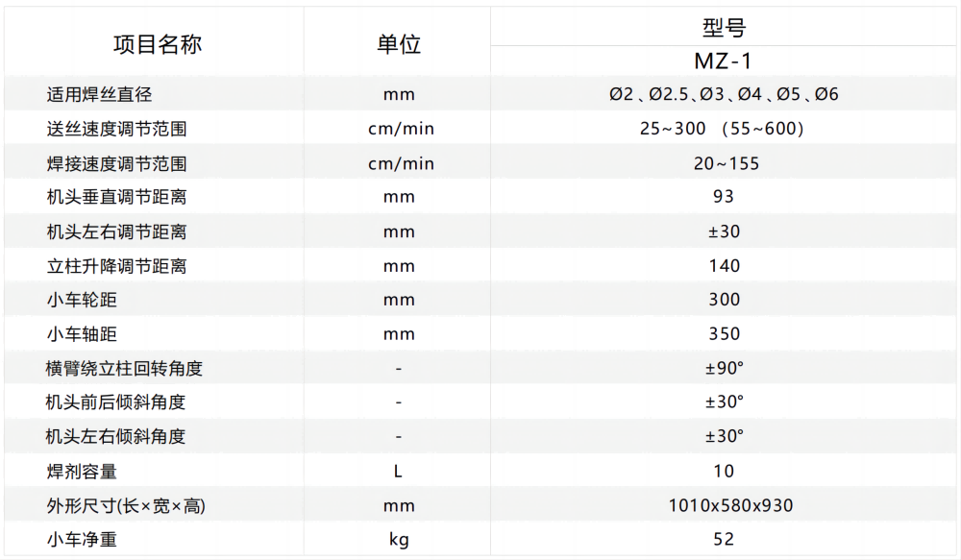Click the 机头垂直调节距离 row label
This screenshot has height=560, width=961.
(x=116, y=197)
